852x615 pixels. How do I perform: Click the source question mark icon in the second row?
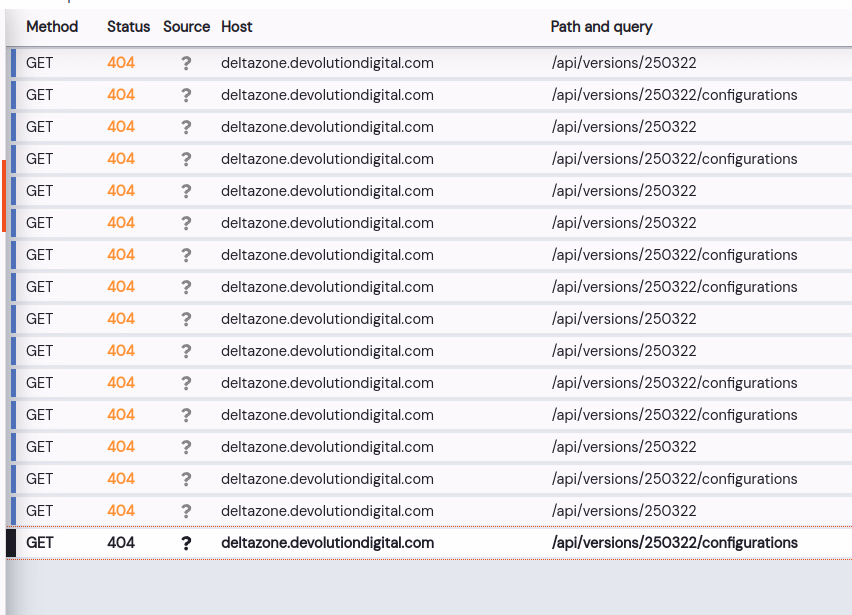(x=186, y=95)
